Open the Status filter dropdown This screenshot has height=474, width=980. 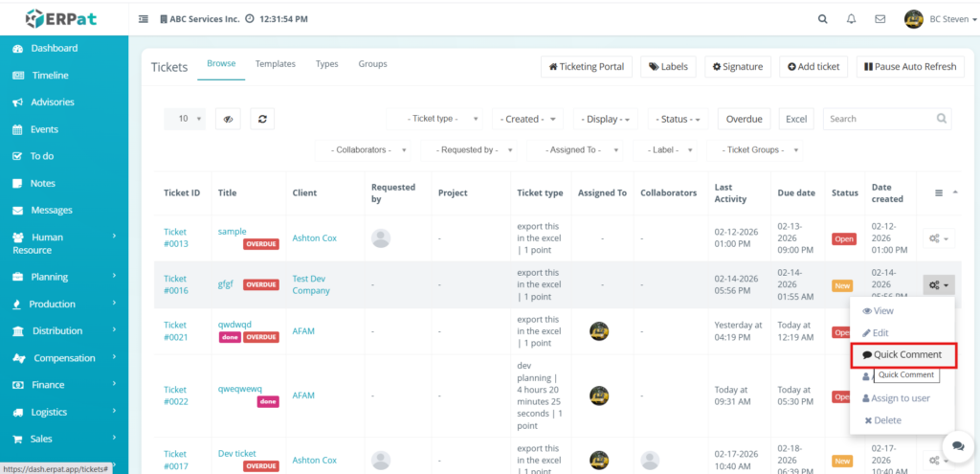pos(679,119)
